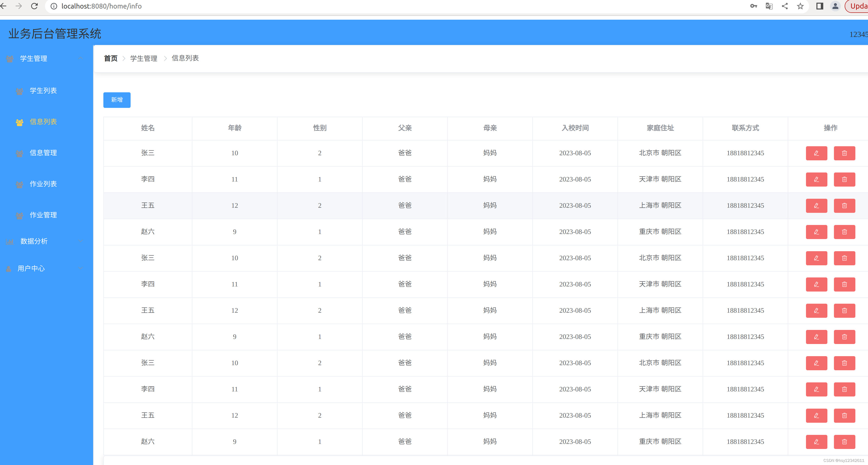Click the 学生列表 sidebar icon
Image resolution: width=868 pixels, height=465 pixels.
click(19, 91)
